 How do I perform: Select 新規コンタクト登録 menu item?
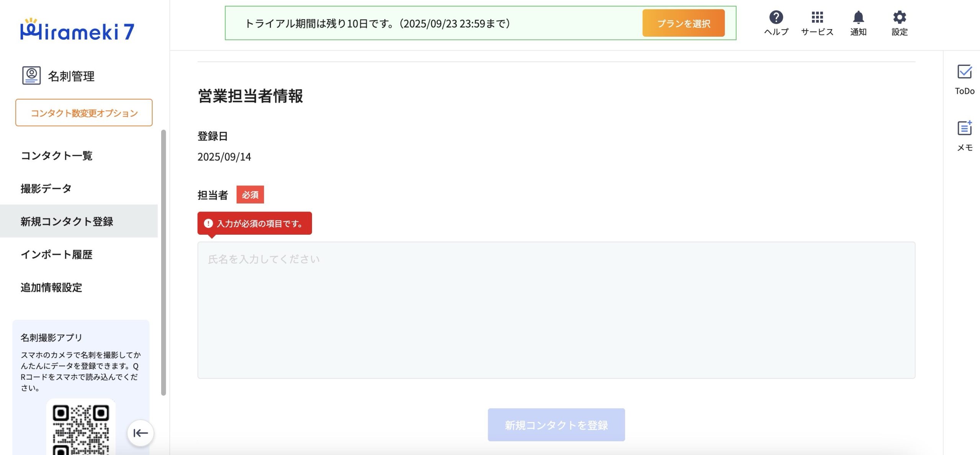[x=67, y=221]
